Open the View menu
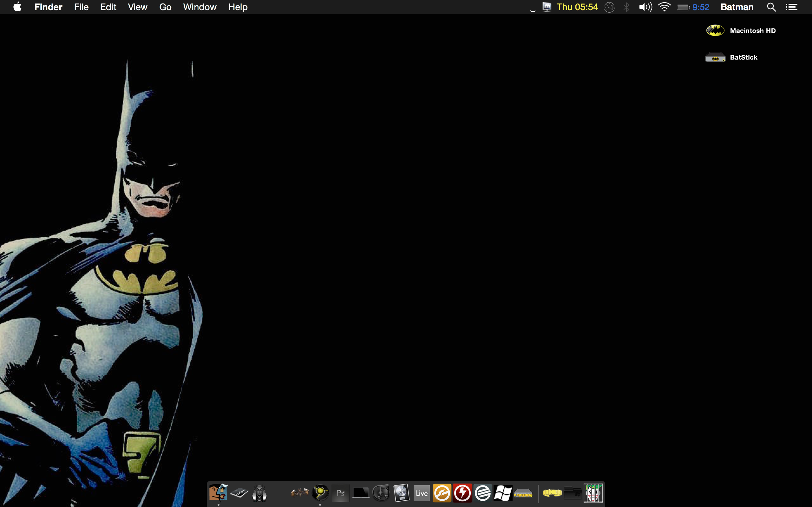The image size is (812, 507). (x=137, y=7)
